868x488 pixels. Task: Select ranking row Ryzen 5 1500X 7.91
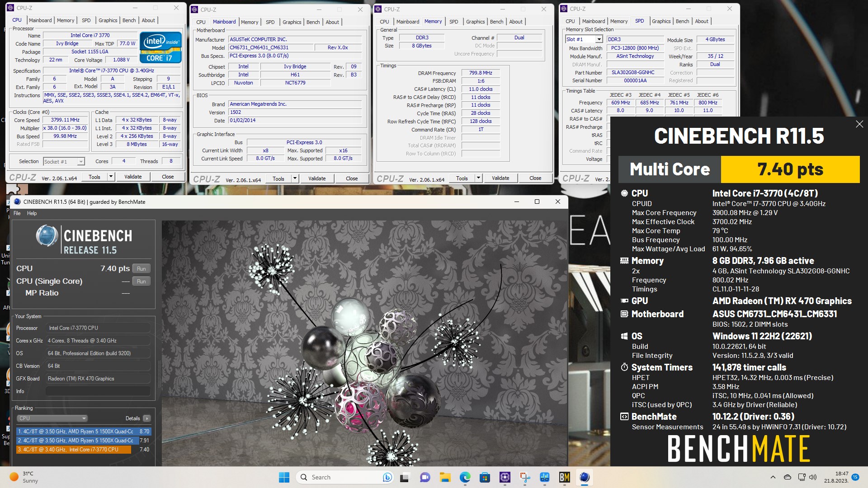point(84,441)
